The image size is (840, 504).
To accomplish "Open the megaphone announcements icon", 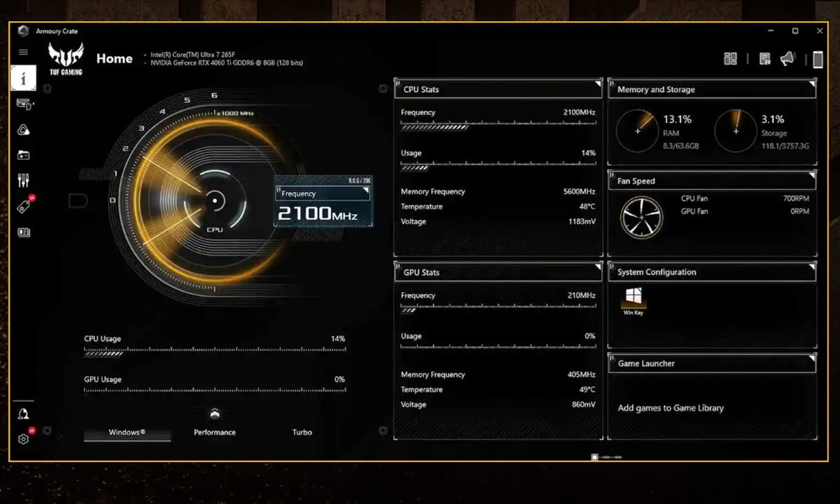I will coord(787,59).
